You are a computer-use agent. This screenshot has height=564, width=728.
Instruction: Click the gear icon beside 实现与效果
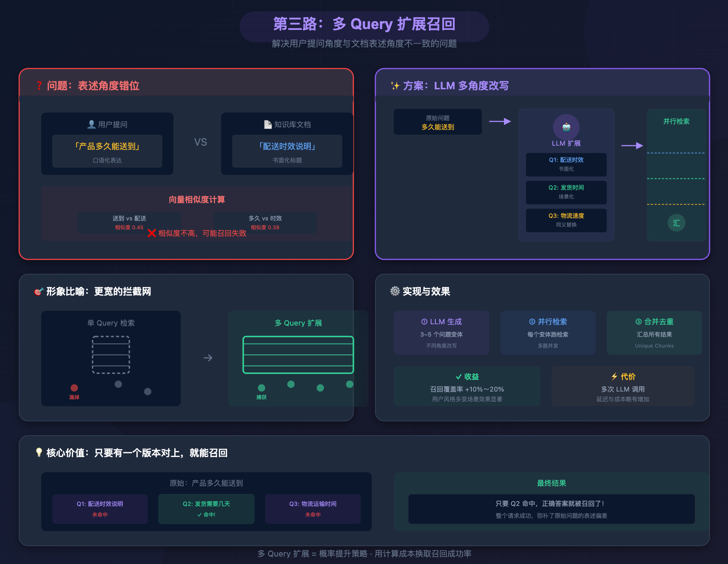tap(395, 291)
